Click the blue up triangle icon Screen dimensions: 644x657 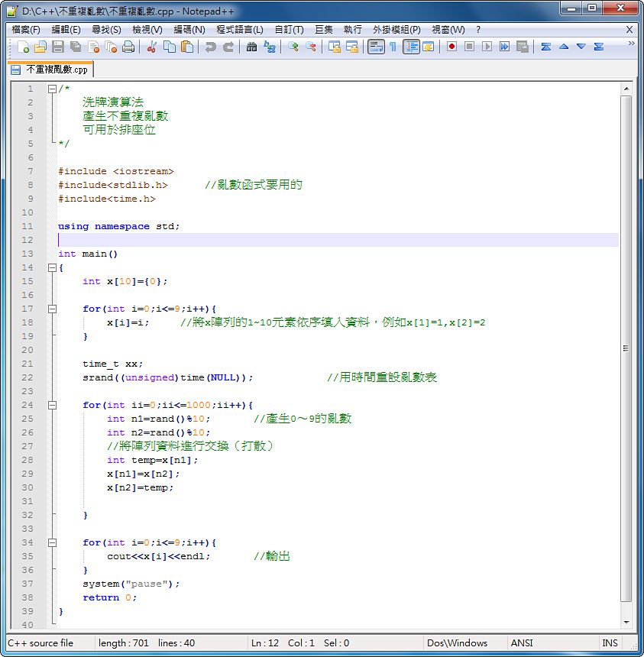pyautogui.click(x=564, y=47)
